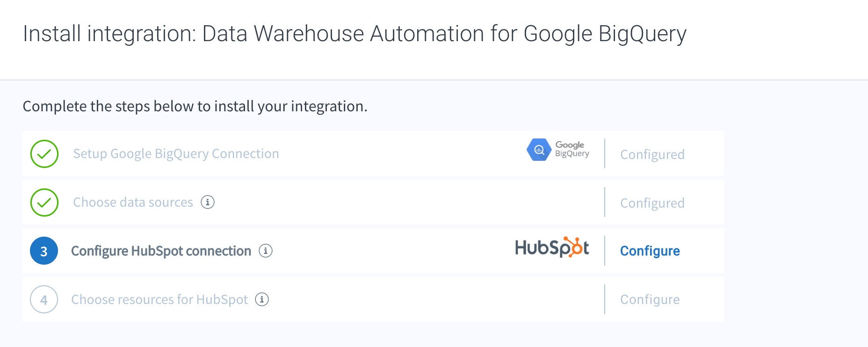Click Configured status for Google BigQuery Connection
The image size is (868, 347).
(x=652, y=154)
